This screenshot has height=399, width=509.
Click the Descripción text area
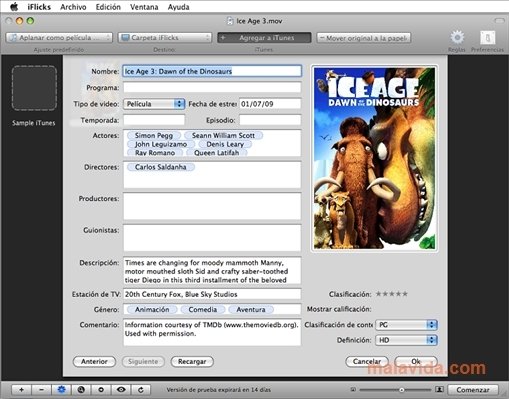(212, 270)
